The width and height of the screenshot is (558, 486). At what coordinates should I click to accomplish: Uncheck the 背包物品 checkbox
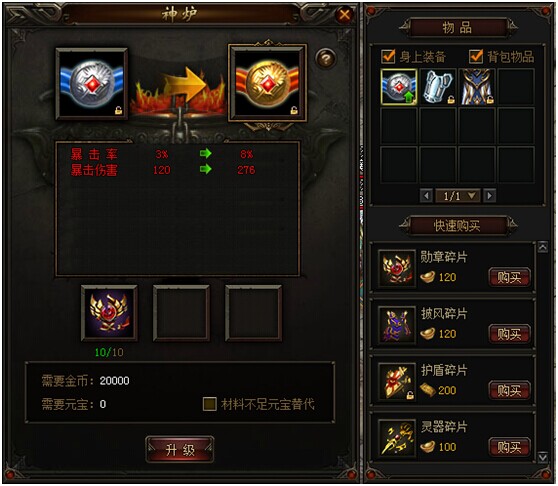[x=476, y=56]
